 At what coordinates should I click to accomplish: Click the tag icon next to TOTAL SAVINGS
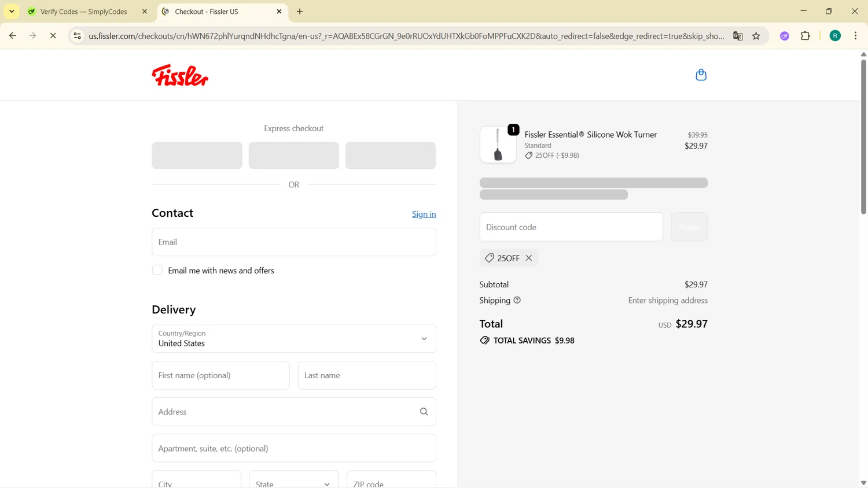[484, 341]
